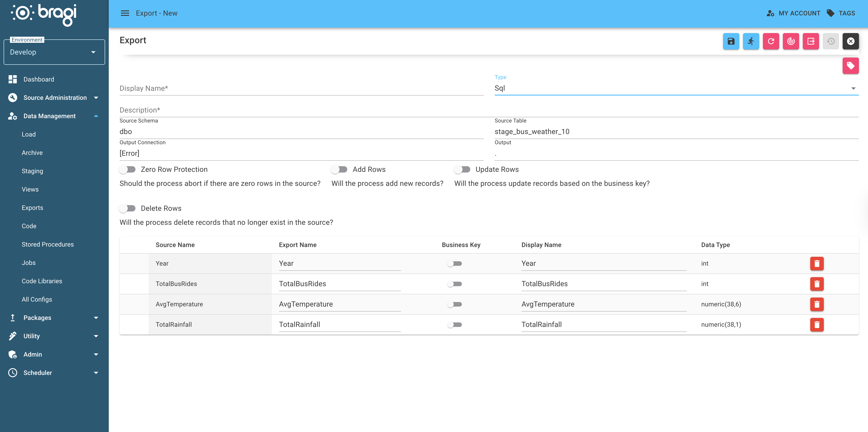Viewport: 868px width, 432px height.
Task: Expand Source Administration arrow
Action: pos(96,98)
